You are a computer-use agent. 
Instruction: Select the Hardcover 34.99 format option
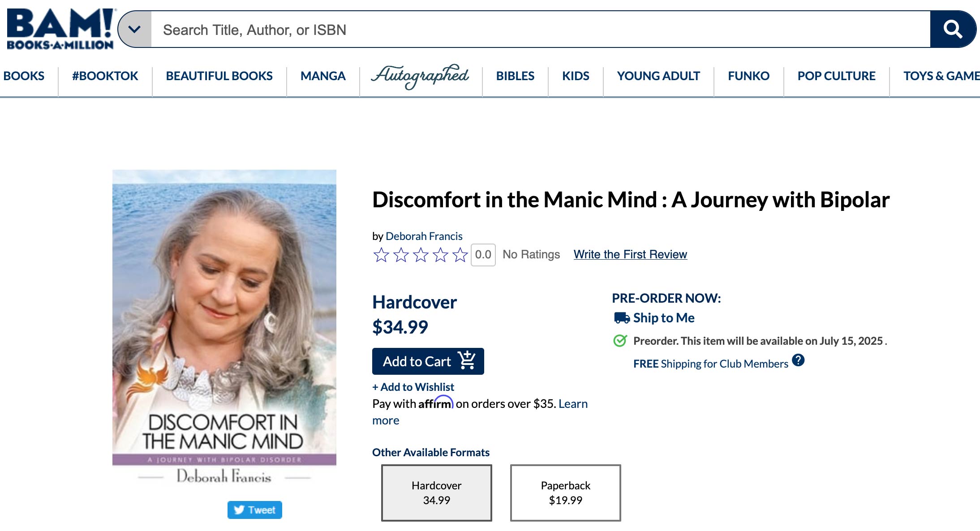point(436,492)
